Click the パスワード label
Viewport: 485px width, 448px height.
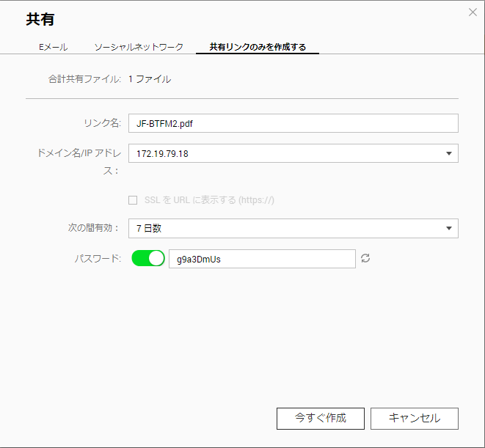pos(98,259)
